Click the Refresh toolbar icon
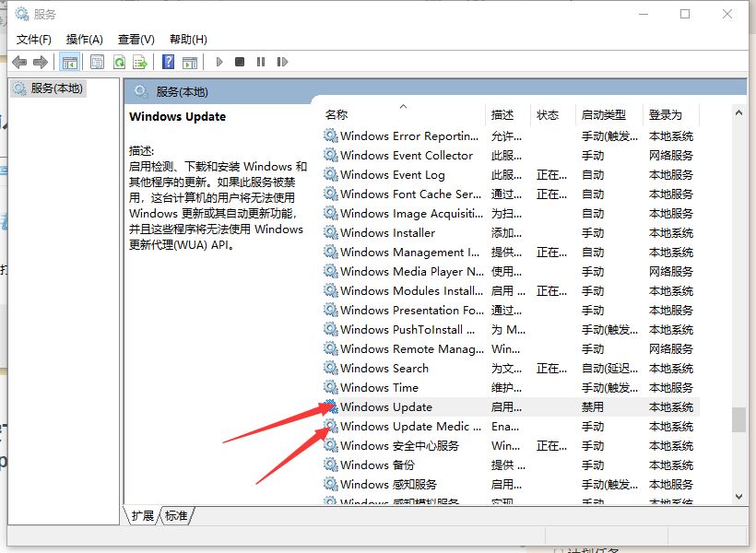Screen dimensions: 756x553 tap(119, 62)
